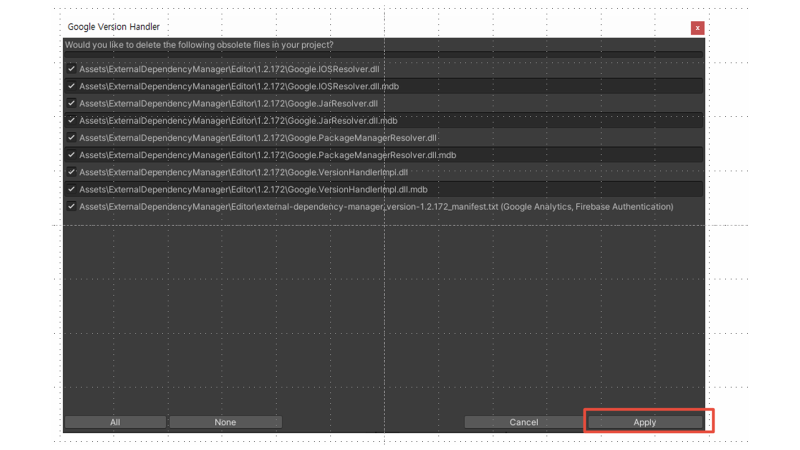Toggle Google.JarResolver.dll.mdb checkbox
Screen dimensions: 800x450
tap(71, 120)
